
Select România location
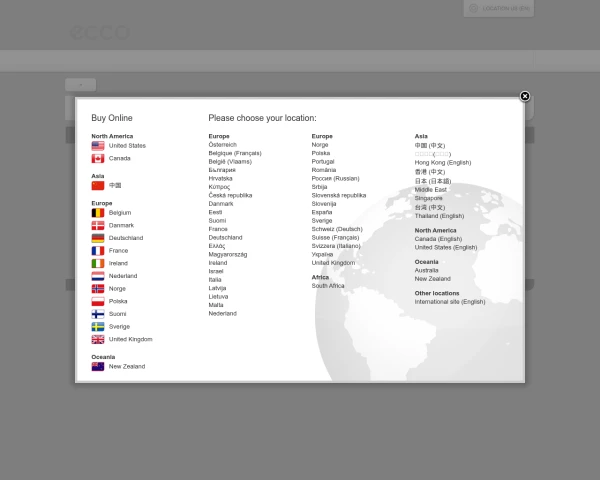pos(324,170)
